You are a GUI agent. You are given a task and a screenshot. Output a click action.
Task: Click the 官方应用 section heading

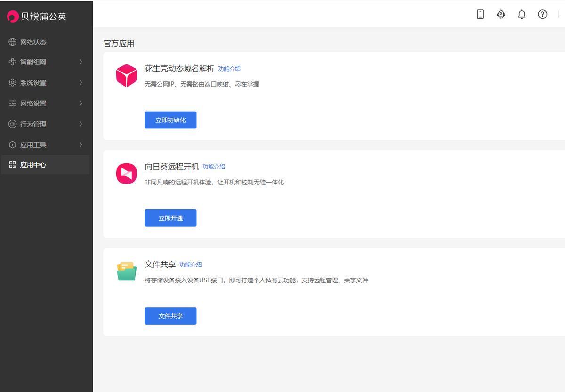point(119,43)
